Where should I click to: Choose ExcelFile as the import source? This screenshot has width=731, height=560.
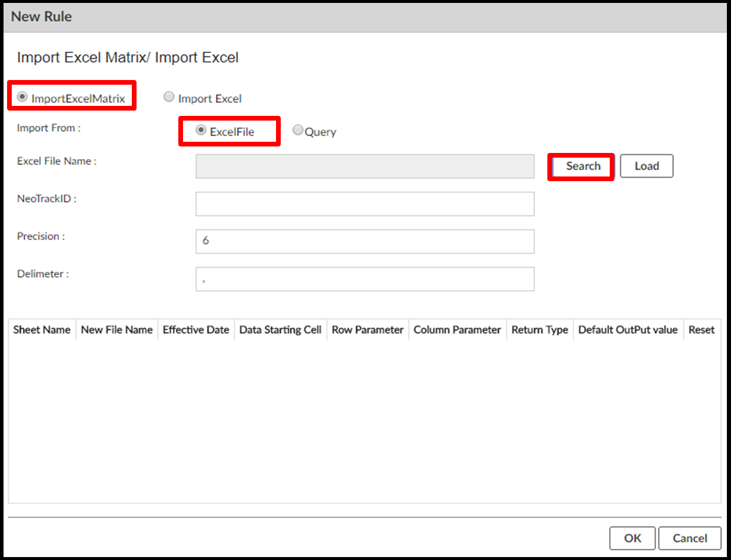(201, 131)
